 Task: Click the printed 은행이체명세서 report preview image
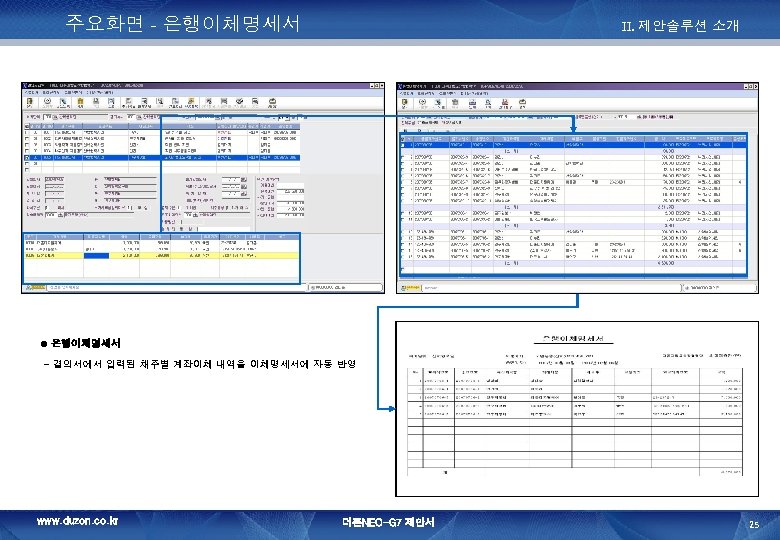(x=577, y=409)
